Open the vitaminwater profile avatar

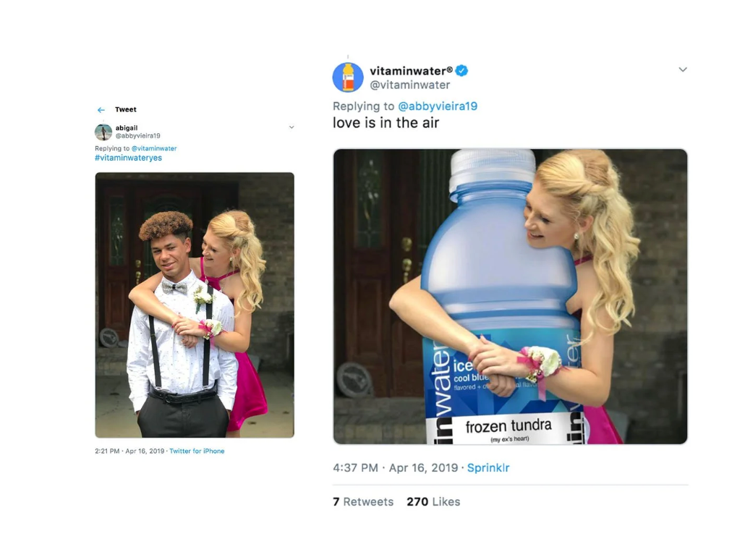(x=348, y=77)
